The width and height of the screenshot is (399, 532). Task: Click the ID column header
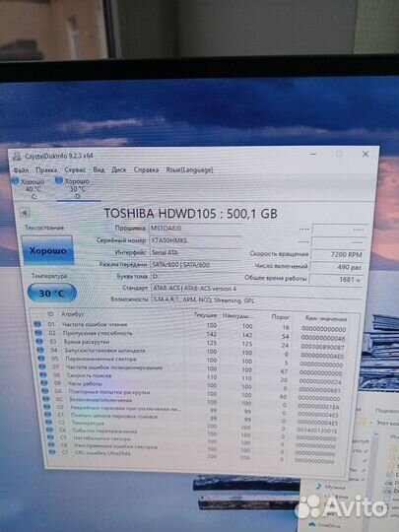50,314
